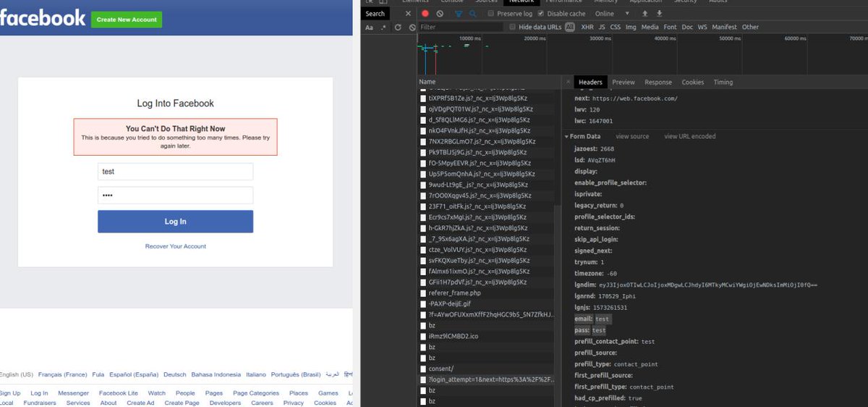Clear the network log with the circle-slash icon
Viewport: 868px width, 407px height.
point(440,14)
